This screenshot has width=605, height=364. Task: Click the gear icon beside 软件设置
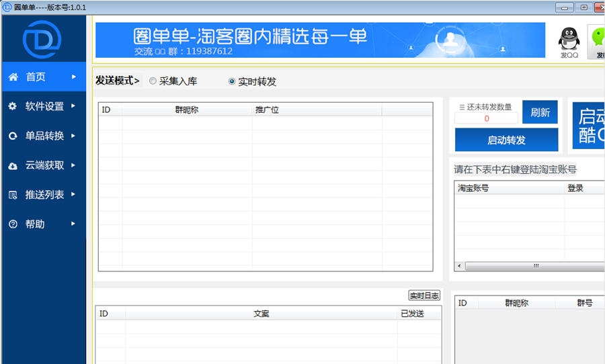pyautogui.click(x=13, y=106)
